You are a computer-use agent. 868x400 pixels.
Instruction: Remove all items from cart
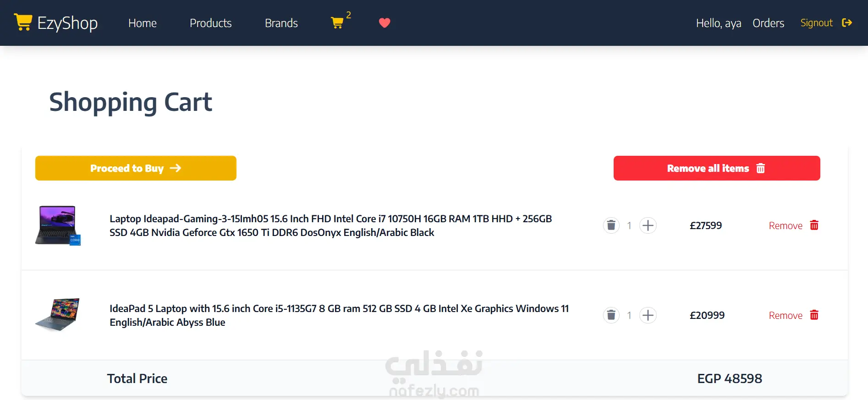717,168
